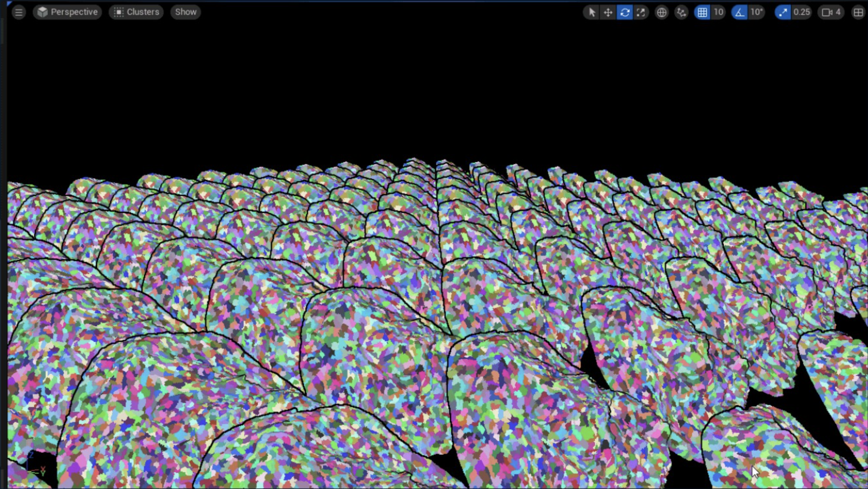The image size is (868, 489).
Task: Activate the Translate move tool
Action: [x=608, y=12]
